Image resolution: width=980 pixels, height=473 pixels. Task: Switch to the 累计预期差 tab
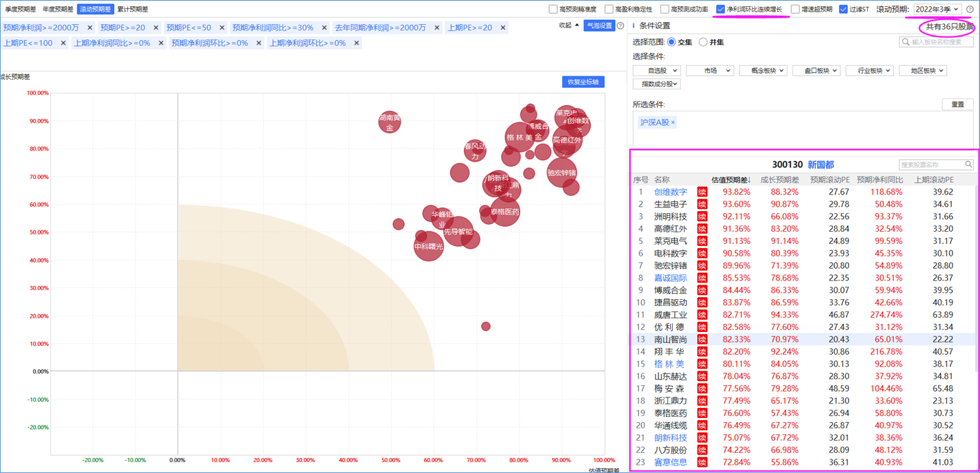[133, 9]
